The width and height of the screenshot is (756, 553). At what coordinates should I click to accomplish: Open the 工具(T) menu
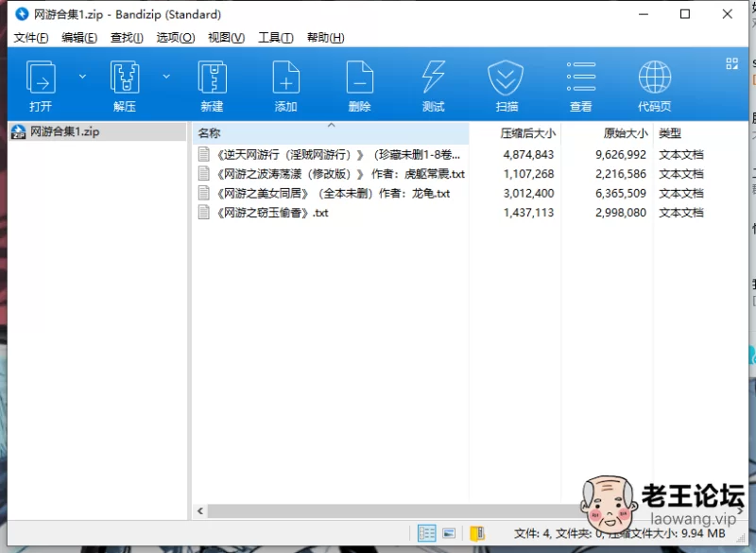276,38
